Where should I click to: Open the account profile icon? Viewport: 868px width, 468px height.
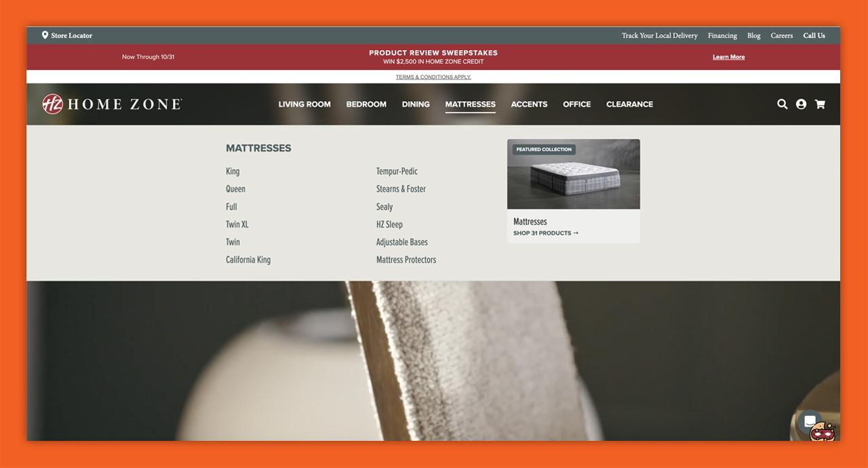[x=801, y=104]
